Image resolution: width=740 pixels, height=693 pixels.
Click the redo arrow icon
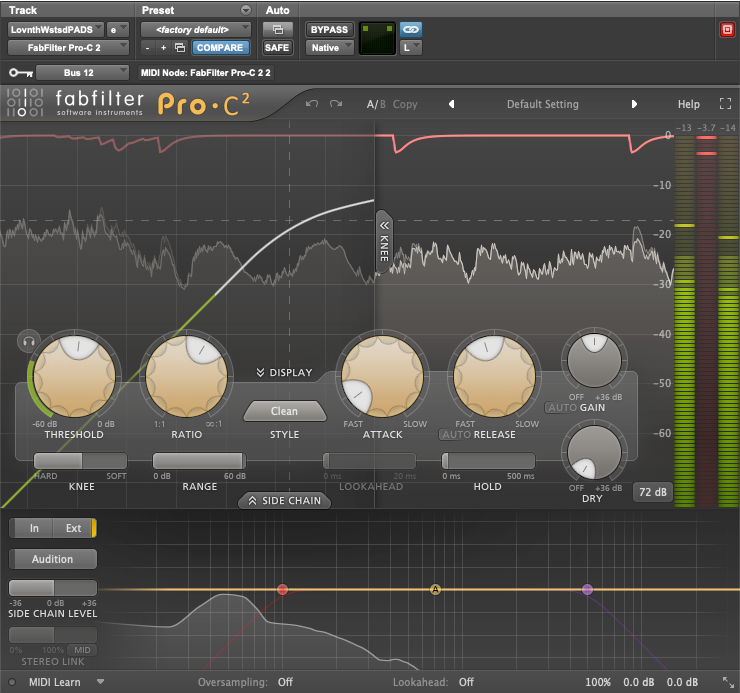click(x=336, y=103)
